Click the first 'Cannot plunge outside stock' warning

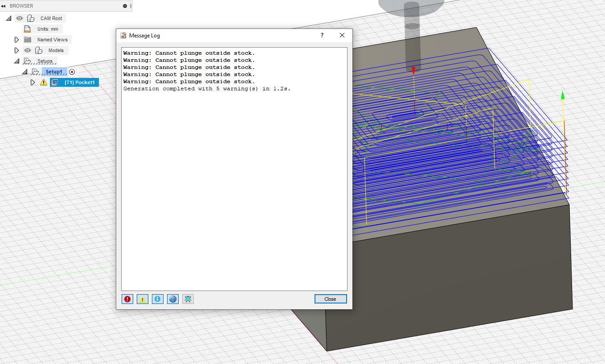[x=189, y=53]
